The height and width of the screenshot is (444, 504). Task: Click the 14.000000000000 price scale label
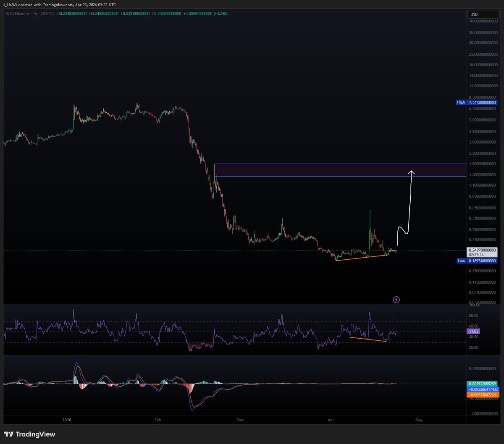click(x=483, y=76)
